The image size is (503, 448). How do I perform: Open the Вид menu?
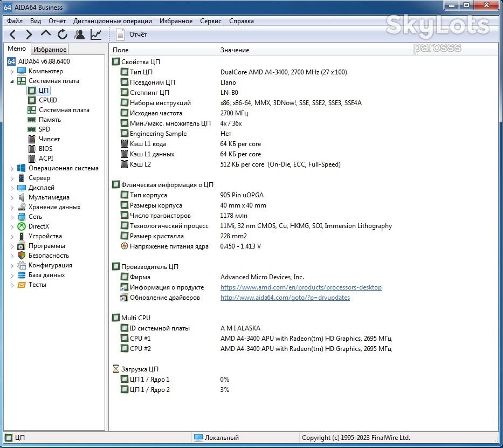tap(36, 21)
